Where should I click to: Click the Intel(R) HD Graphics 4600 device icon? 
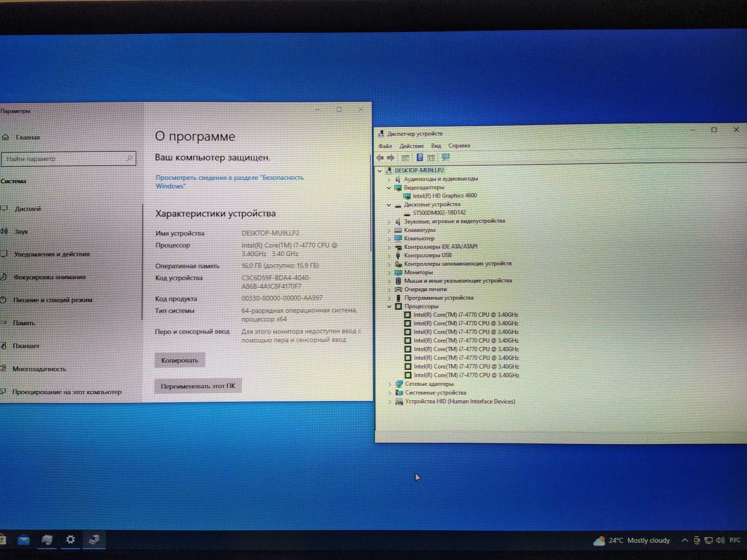tap(407, 196)
